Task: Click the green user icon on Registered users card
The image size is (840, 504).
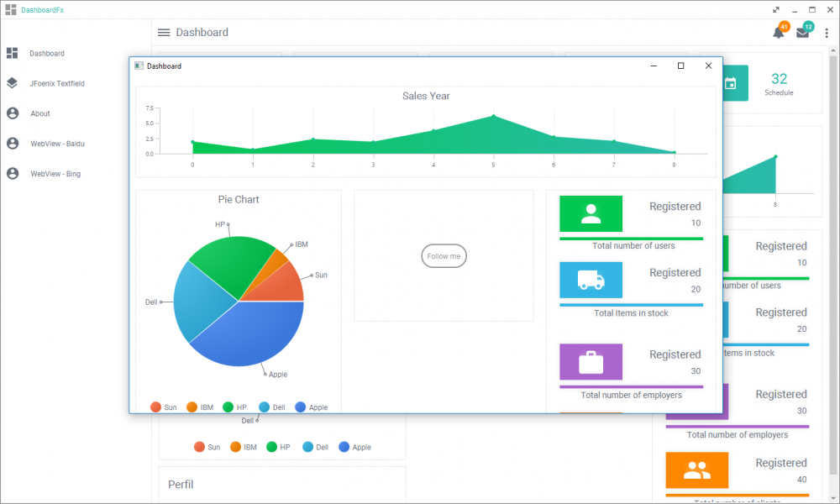Action: (591, 213)
